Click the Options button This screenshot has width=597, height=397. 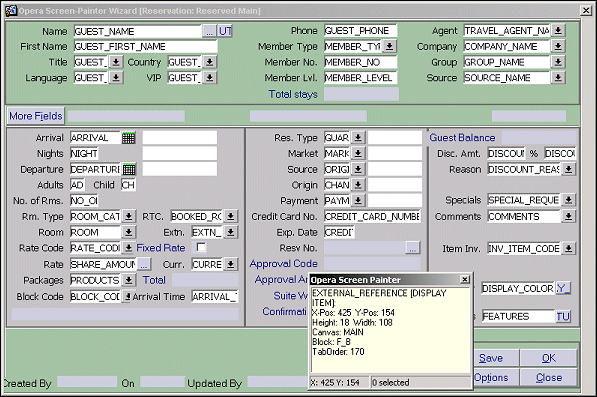(490, 378)
